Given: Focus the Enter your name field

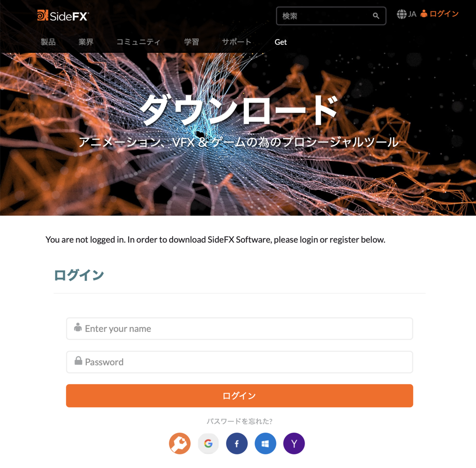Looking at the screenshot, I should [240, 329].
